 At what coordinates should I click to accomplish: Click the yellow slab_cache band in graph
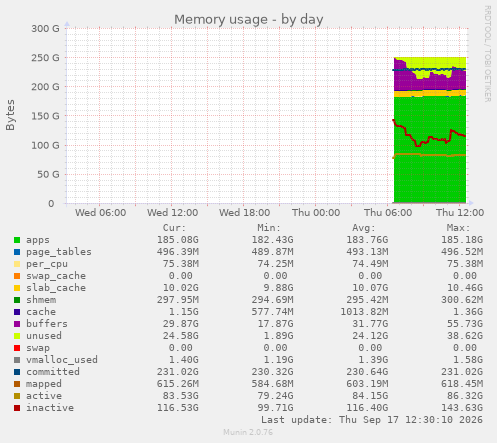click(x=430, y=94)
